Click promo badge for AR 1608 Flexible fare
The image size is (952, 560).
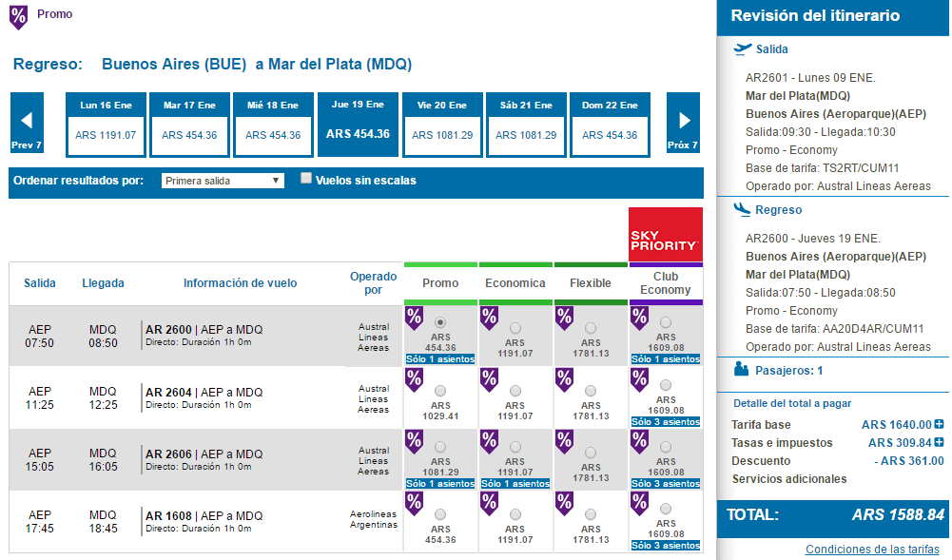point(565,504)
